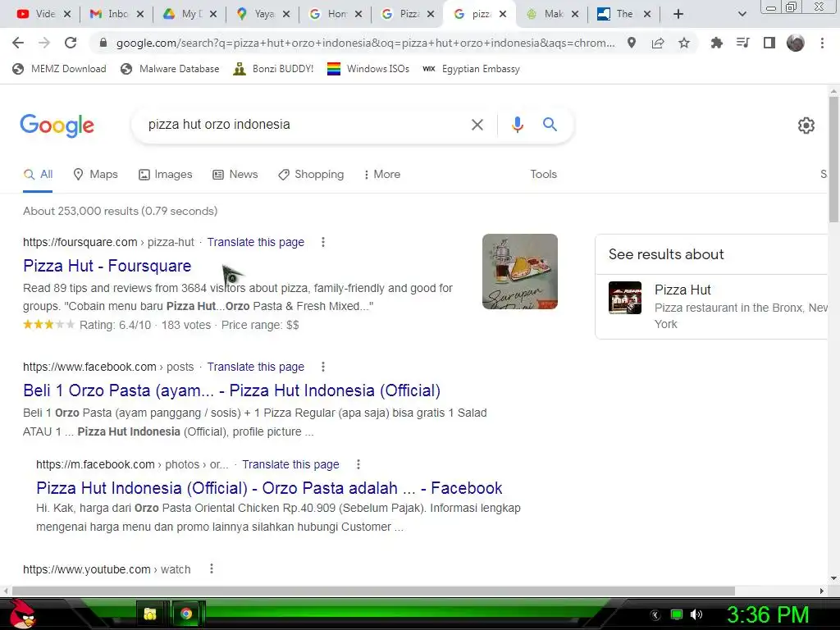
Task: Switch to the News results tab
Action: click(x=235, y=175)
